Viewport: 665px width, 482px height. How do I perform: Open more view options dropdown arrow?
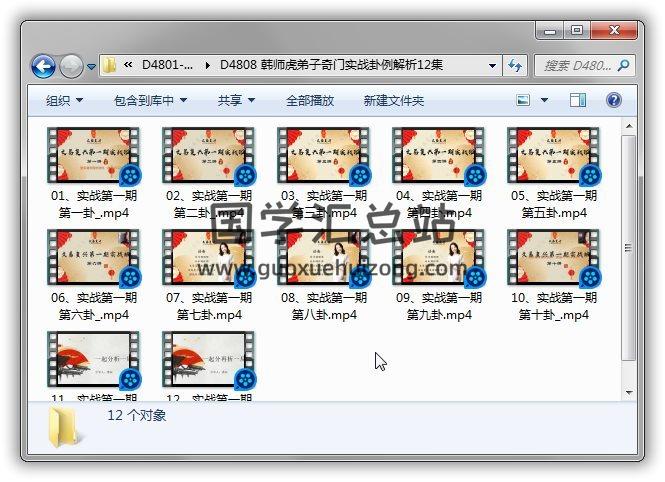(544, 100)
